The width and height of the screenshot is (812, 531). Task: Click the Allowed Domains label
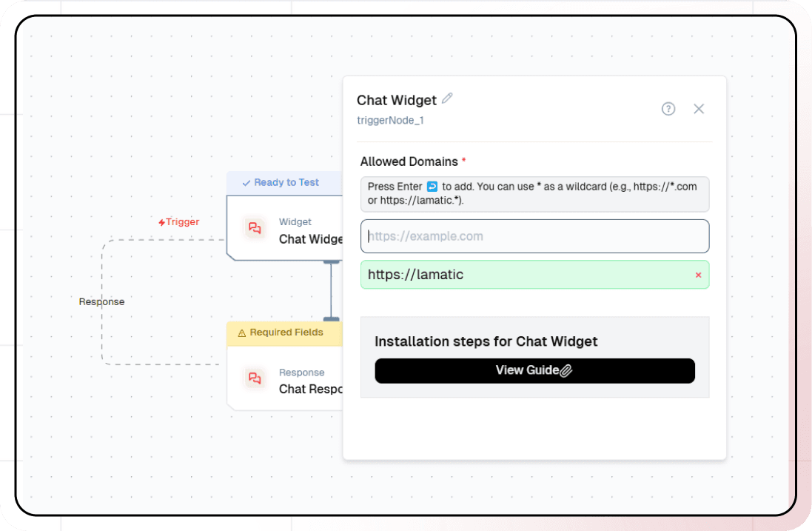[409, 161]
